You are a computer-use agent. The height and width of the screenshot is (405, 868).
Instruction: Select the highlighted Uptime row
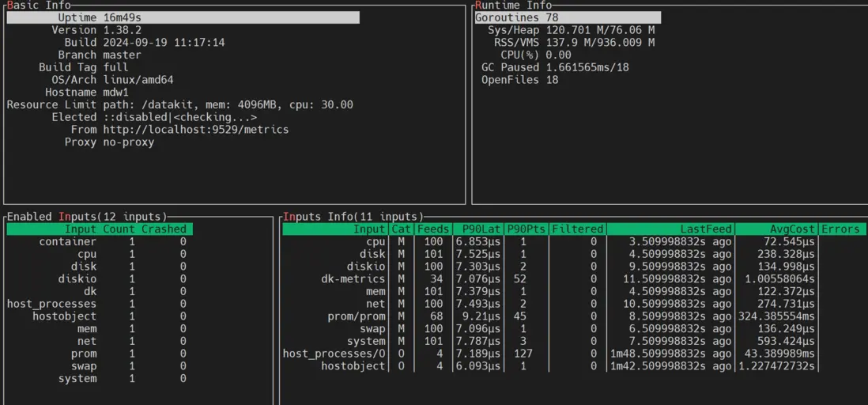tap(183, 17)
